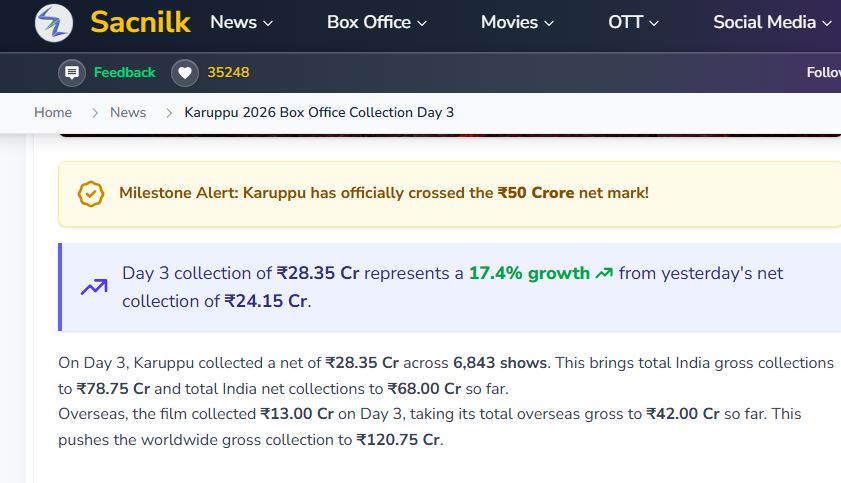Click the Milestone Alert banner
Image resolution: width=841 pixels, height=483 pixels.
(449, 194)
